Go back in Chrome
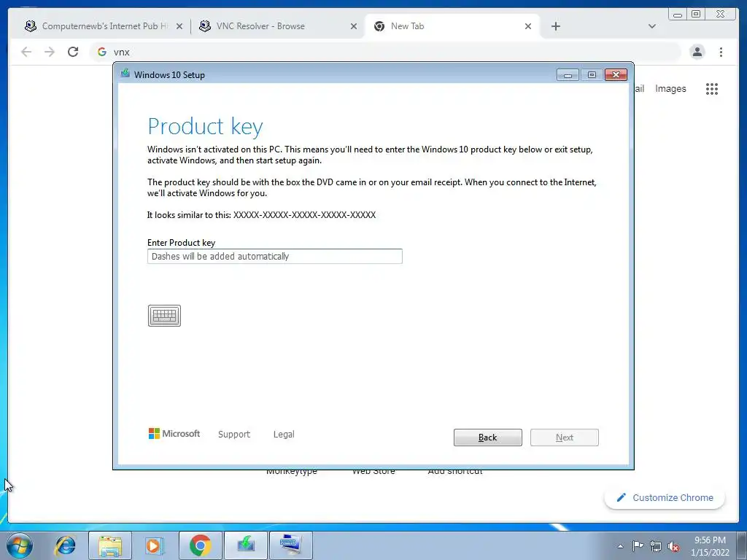Screen dimensions: 747x560 26,52
